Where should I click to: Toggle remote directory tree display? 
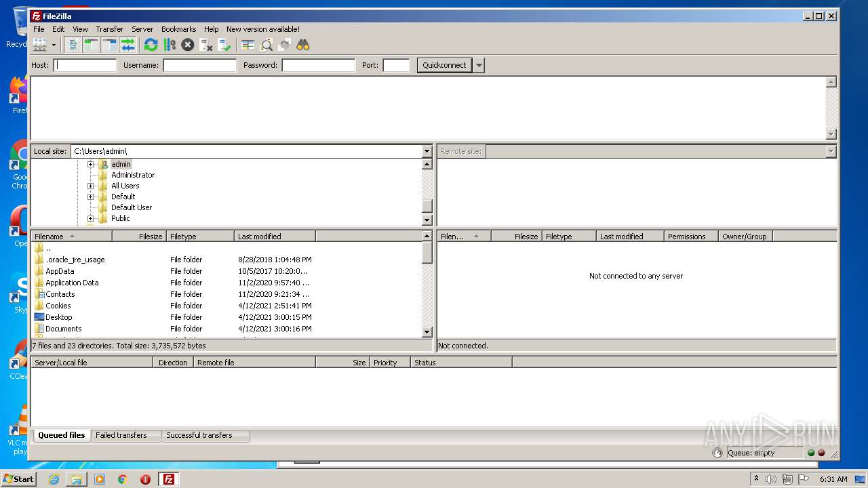pos(110,45)
